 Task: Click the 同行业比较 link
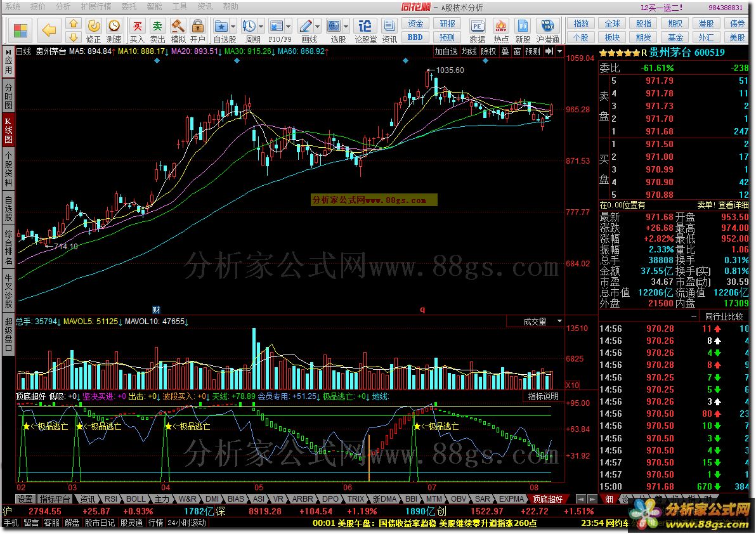pyautogui.click(x=724, y=316)
